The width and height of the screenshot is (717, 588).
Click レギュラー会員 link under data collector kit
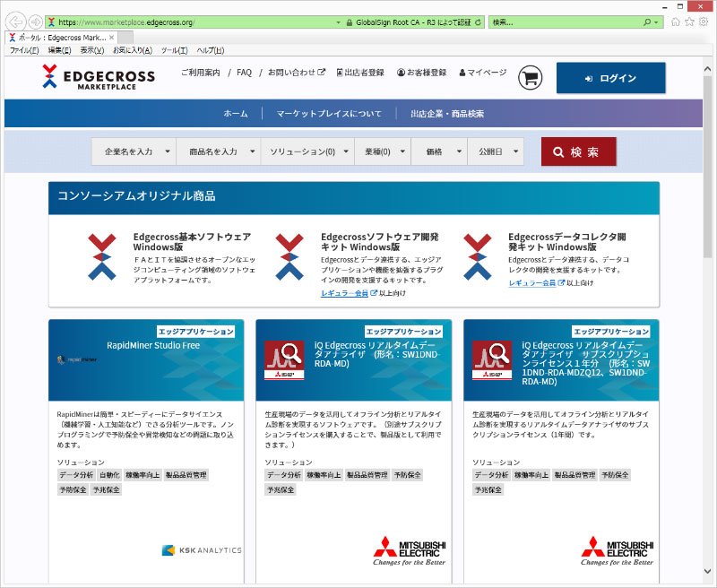[531, 283]
